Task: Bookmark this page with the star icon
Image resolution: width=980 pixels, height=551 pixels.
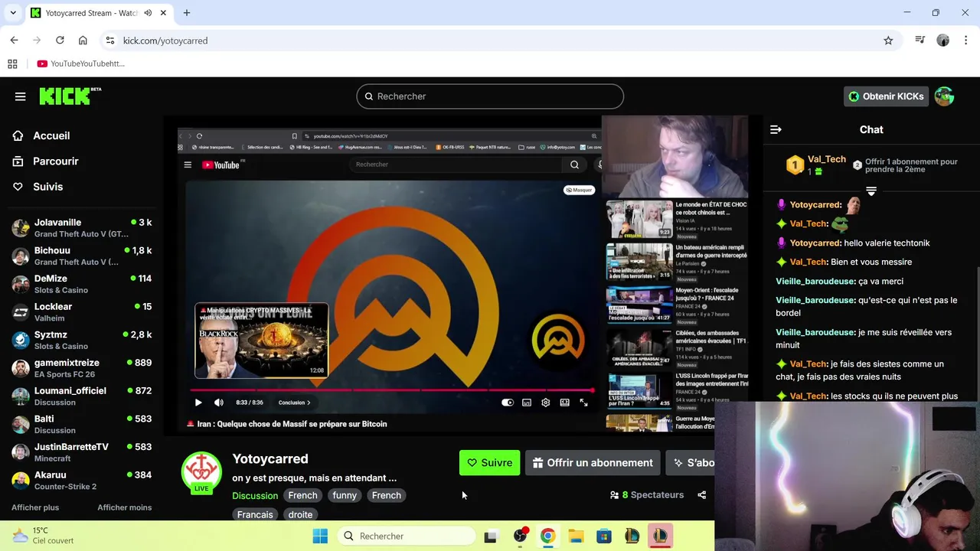Action: [x=888, y=41]
